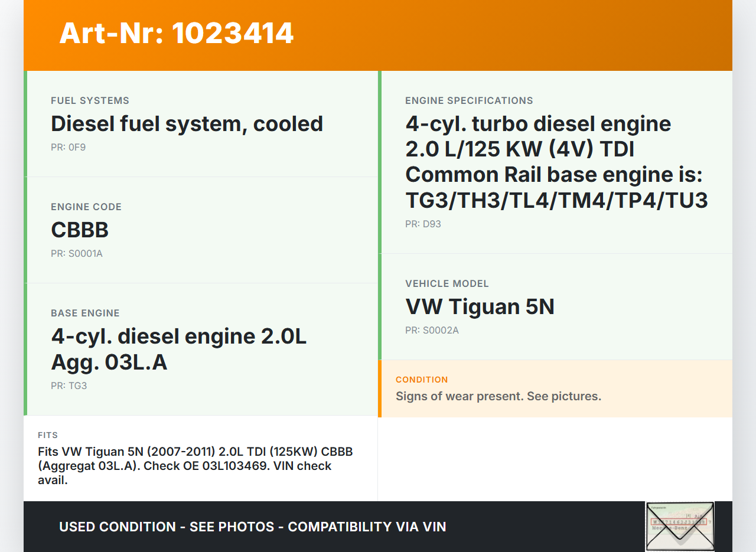Click the BASE ENGINE section label
The image size is (756, 552).
point(85,313)
